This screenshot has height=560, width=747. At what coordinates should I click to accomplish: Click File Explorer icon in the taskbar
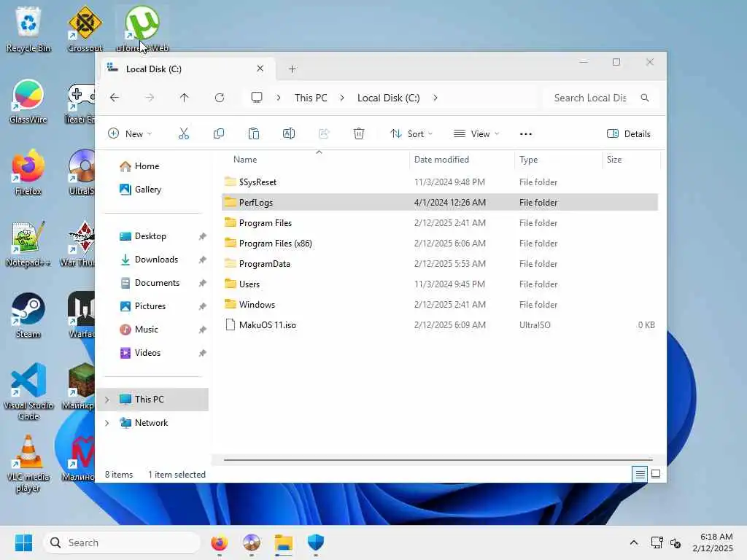pyautogui.click(x=284, y=542)
